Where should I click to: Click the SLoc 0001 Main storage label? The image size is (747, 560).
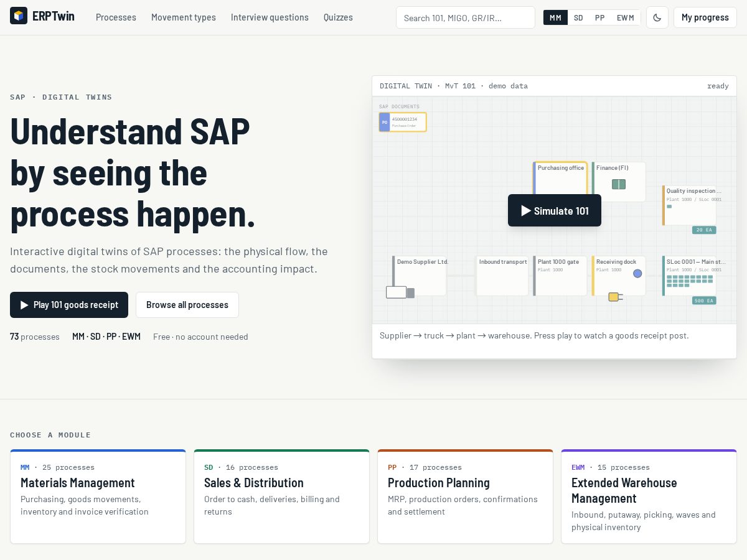pos(696,262)
